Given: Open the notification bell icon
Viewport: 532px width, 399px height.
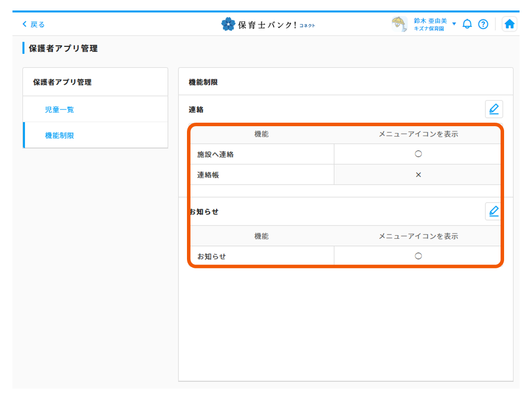Looking at the screenshot, I should pyautogui.click(x=467, y=24).
